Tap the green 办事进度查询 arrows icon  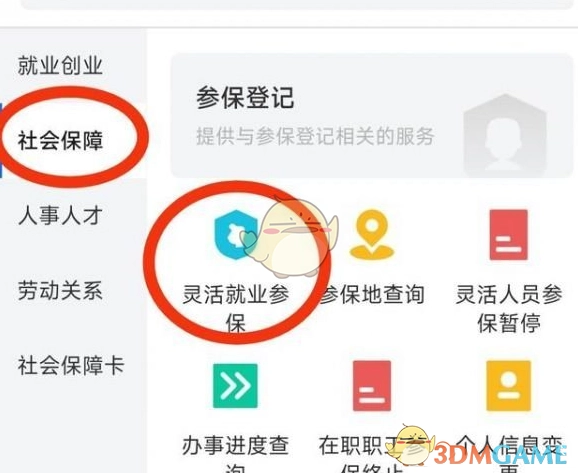235,386
